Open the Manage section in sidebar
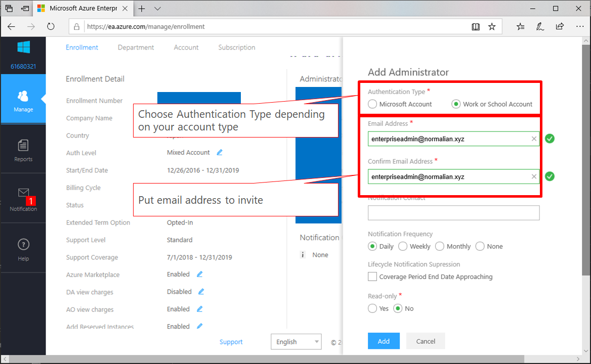Screen dimensions: 591x364 (23, 100)
